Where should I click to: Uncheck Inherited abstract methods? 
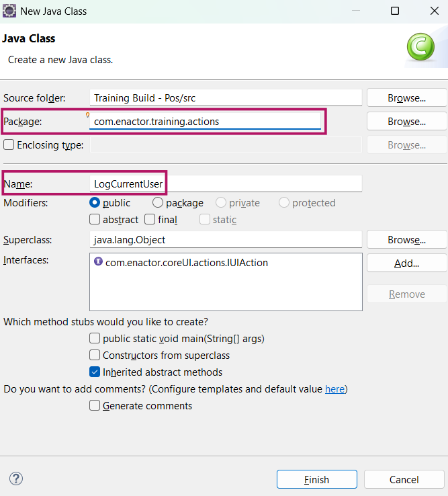pyautogui.click(x=95, y=372)
